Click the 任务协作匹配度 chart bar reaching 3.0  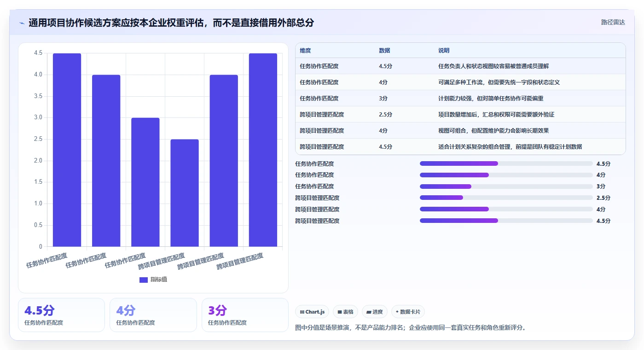click(x=145, y=182)
